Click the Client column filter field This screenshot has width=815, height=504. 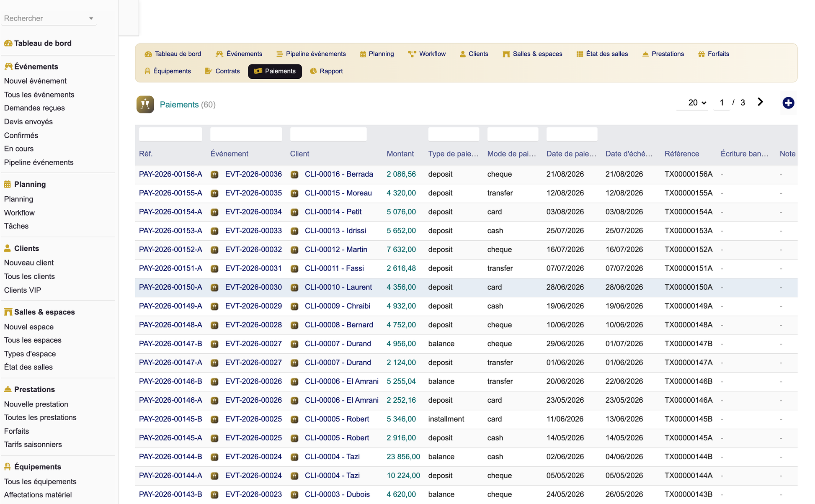pos(328,134)
